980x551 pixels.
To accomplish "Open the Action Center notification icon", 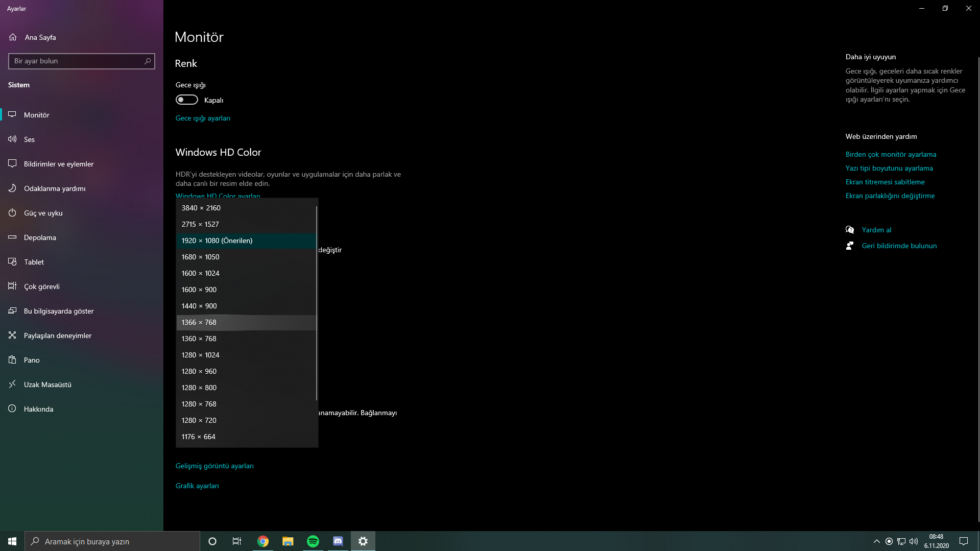I will pos(964,541).
